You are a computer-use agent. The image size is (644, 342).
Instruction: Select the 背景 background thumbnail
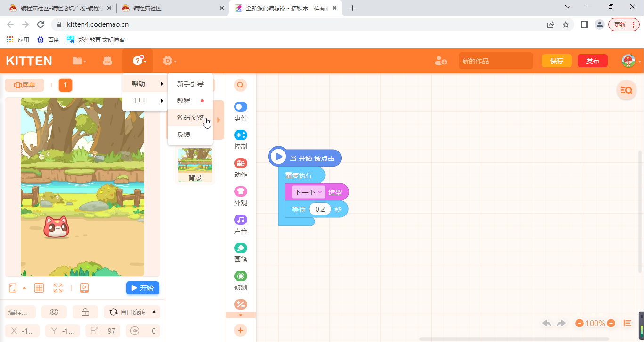click(x=195, y=165)
